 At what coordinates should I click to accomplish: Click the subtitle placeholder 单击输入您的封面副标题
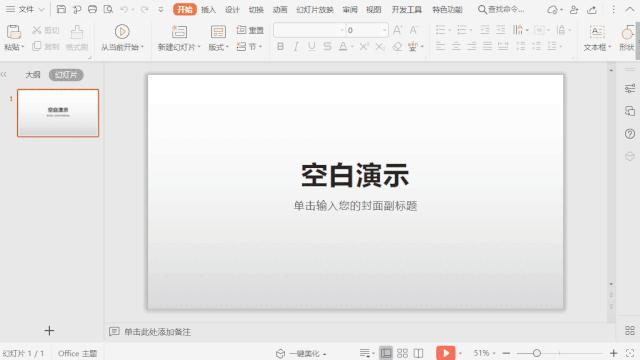click(x=355, y=206)
